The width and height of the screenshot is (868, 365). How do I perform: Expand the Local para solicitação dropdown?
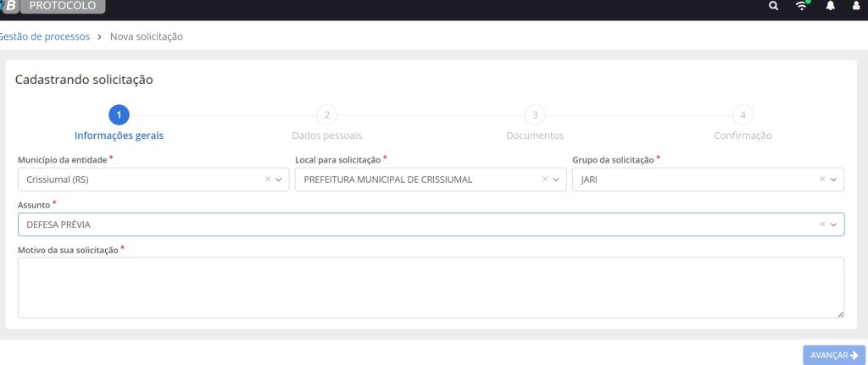(x=556, y=180)
